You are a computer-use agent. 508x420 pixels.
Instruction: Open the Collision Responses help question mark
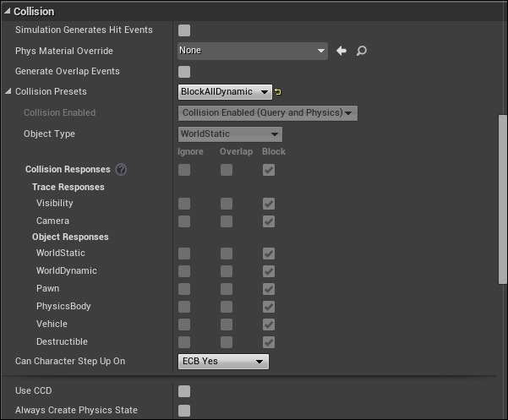point(121,169)
